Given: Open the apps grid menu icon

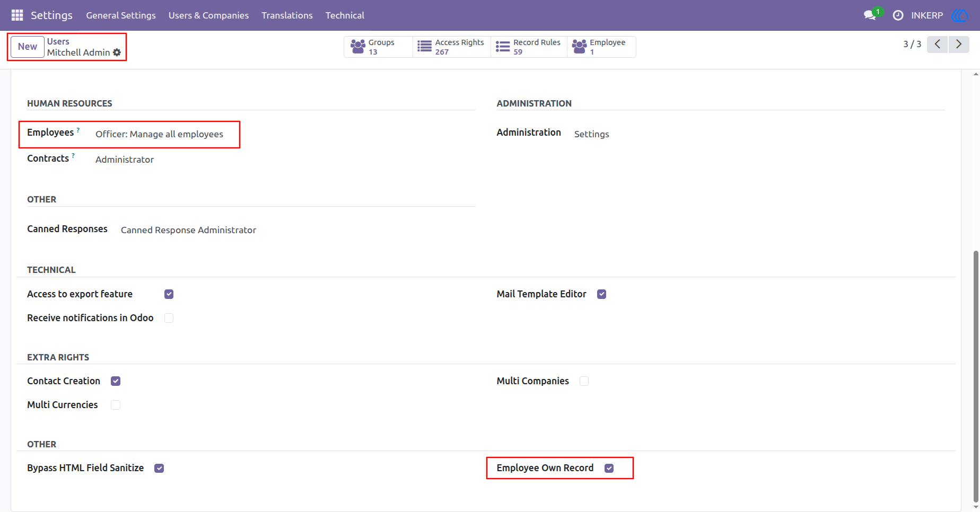Looking at the screenshot, I should click(17, 15).
